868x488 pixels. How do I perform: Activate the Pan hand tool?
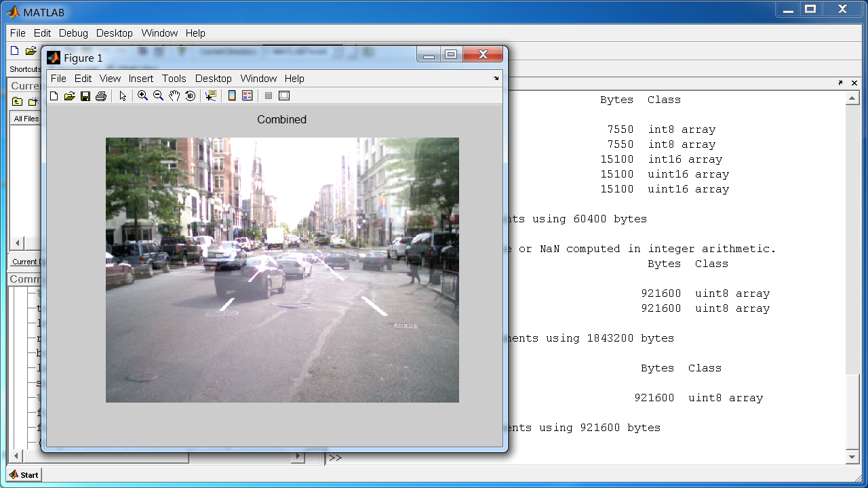(174, 96)
